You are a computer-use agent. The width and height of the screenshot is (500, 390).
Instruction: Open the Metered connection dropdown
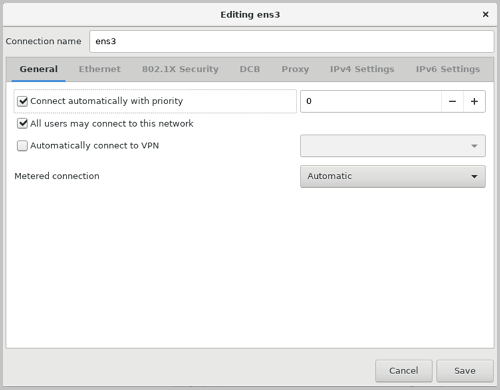click(393, 176)
